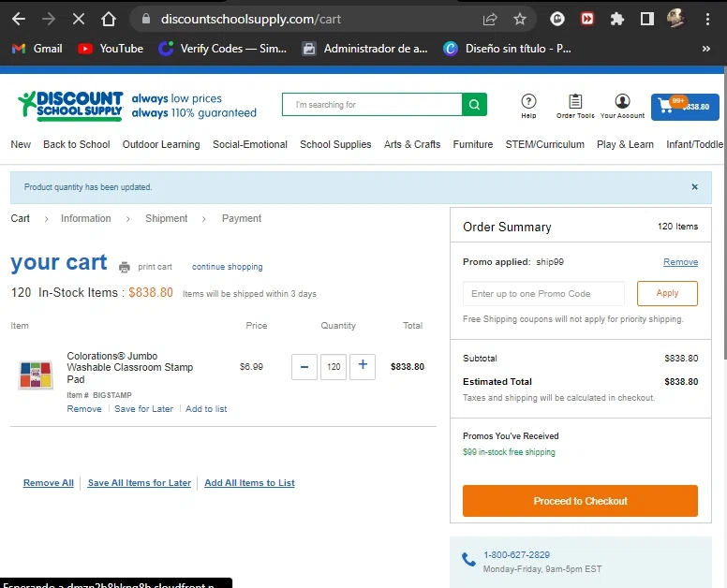Open Play & Learn menu

point(625,144)
